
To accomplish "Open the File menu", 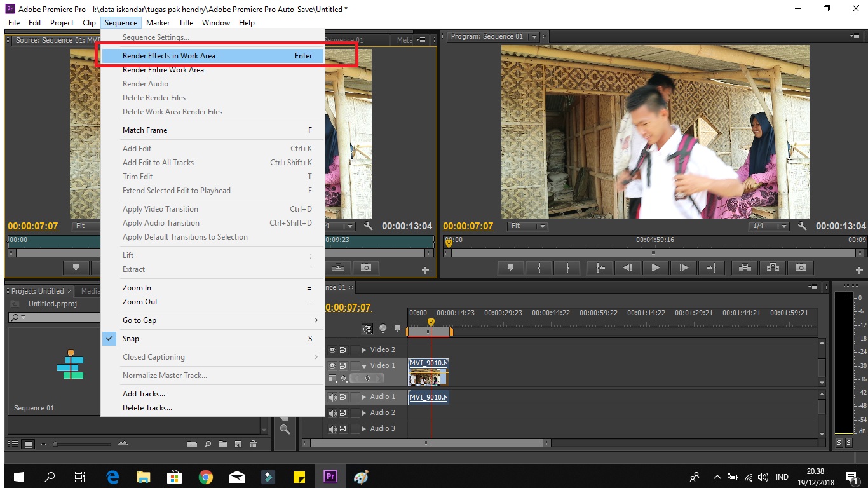I will tap(14, 23).
